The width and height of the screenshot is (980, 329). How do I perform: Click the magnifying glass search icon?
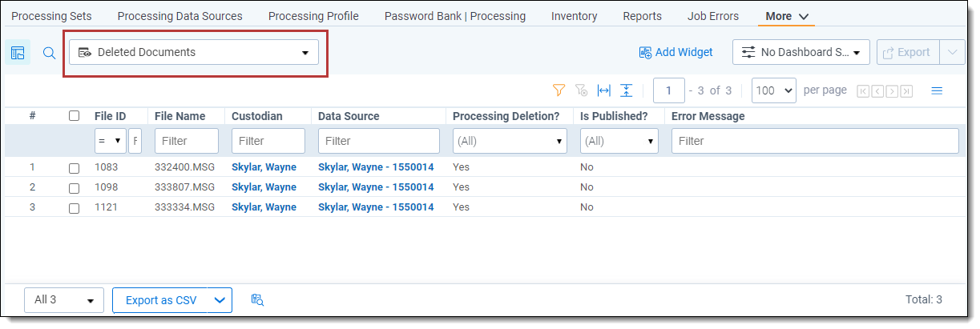click(x=49, y=53)
